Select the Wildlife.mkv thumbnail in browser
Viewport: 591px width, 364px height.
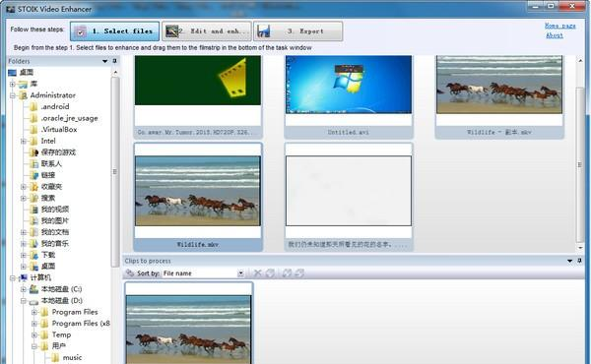(198, 197)
